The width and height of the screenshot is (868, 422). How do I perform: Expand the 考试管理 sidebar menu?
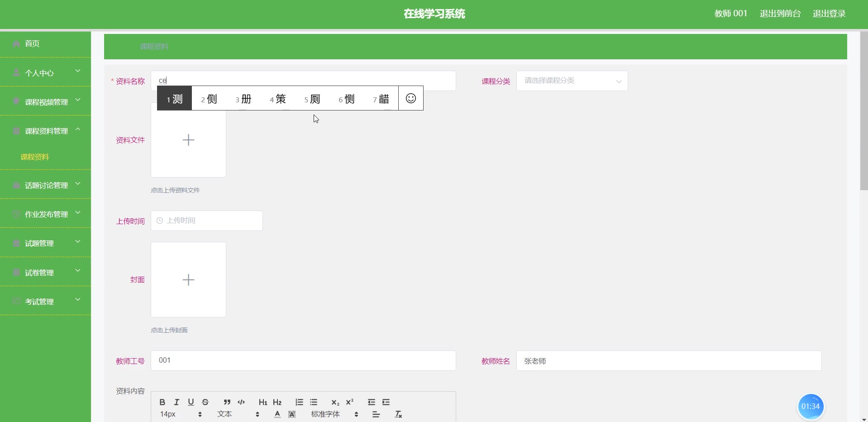click(x=45, y=301)
